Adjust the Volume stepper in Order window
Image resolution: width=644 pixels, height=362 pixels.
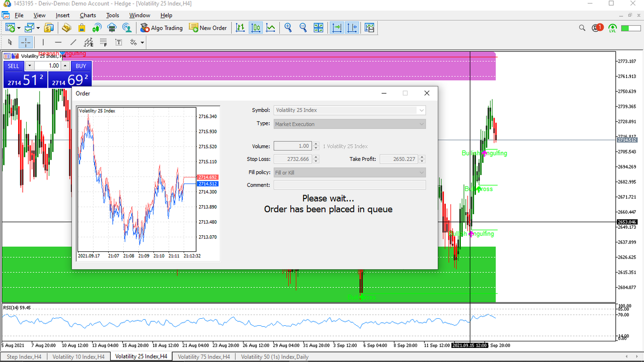tap(316, 146)
